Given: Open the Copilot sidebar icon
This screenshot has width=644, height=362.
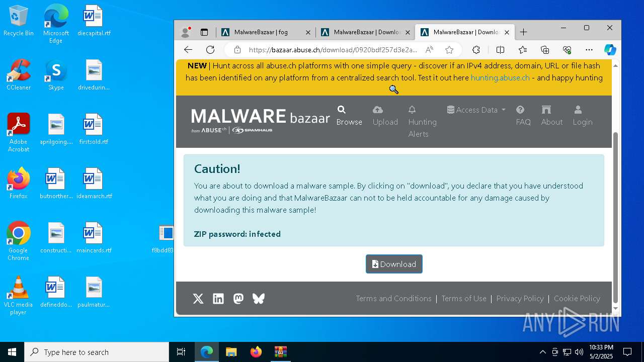Looking at the screenshot, I should 610,50.
